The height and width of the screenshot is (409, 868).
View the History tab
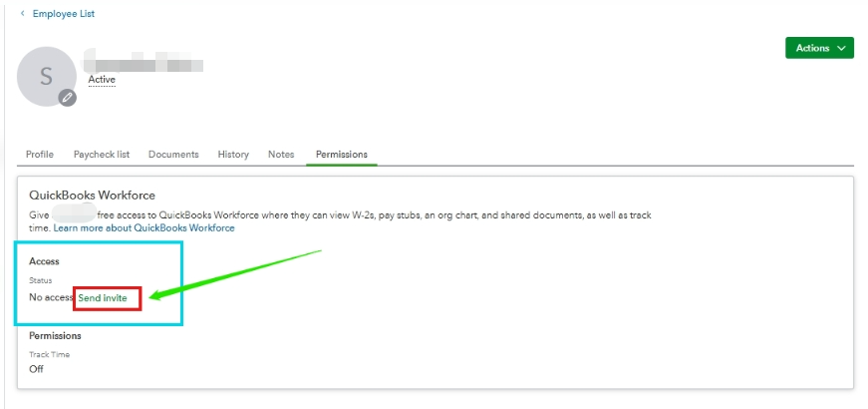point(233,155)
